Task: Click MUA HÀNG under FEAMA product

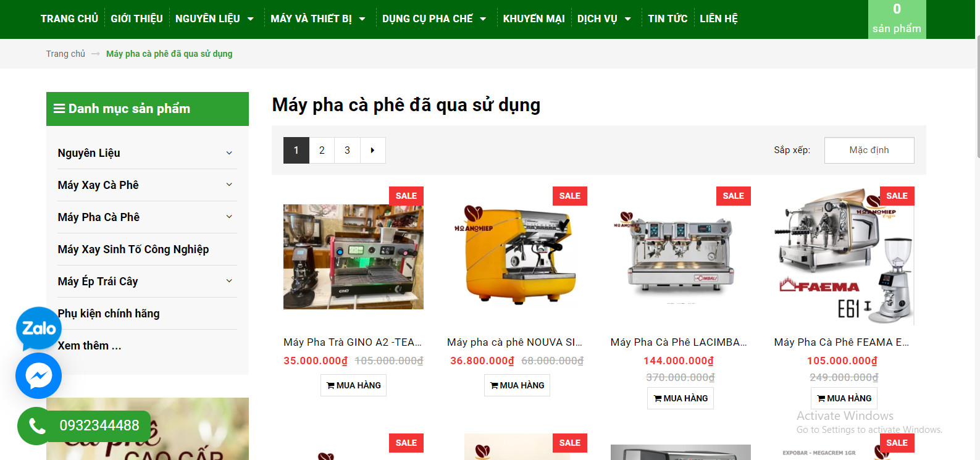Action: [844, 398]
